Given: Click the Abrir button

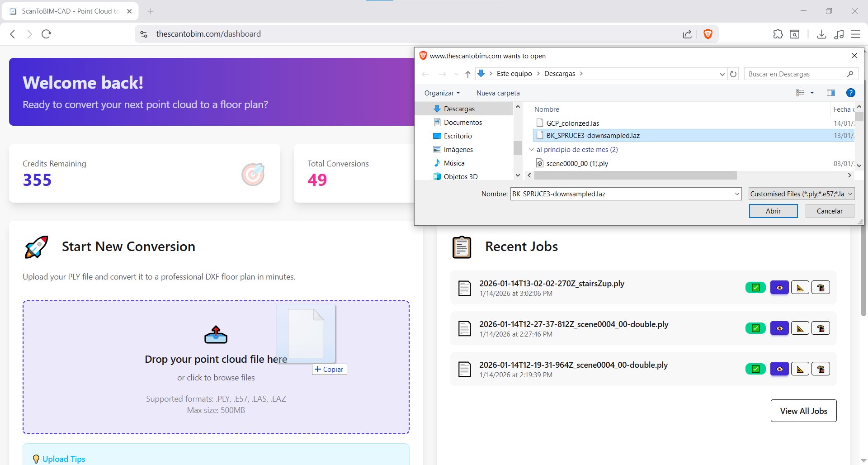Looking at the screenshot, I should (x=773, y=211).
